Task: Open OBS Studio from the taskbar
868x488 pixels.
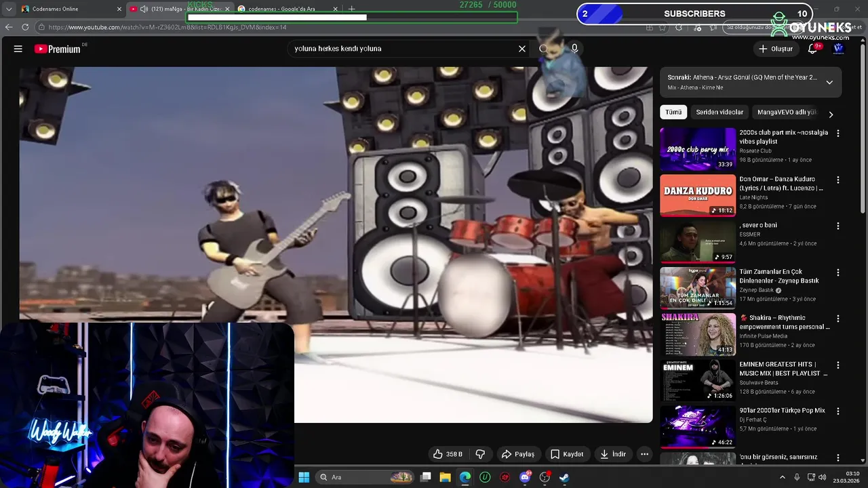Action: pyautogui.click(x=545, y=477)
